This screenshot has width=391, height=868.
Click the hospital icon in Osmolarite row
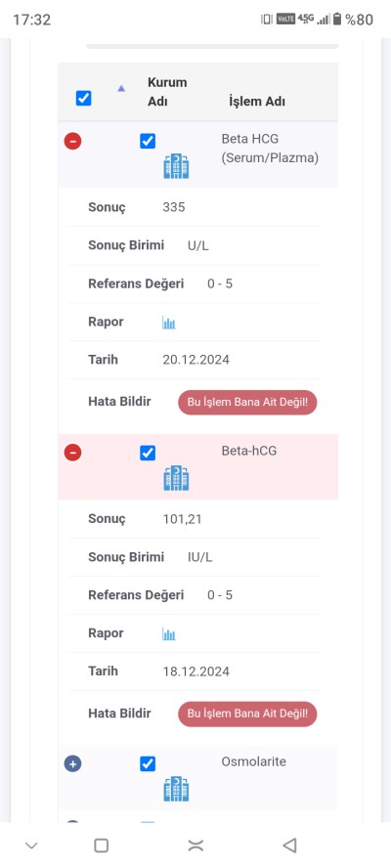click(176, 789)
